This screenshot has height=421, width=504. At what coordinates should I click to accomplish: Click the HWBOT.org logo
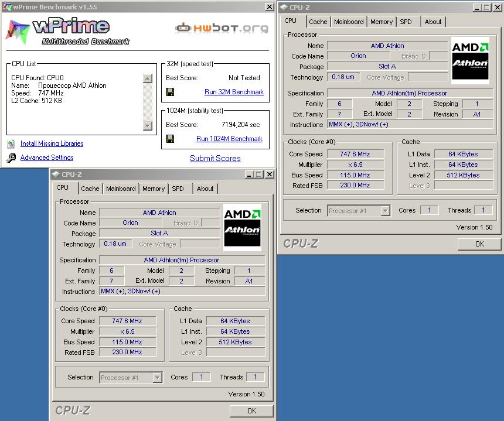[x=222, y=28]
